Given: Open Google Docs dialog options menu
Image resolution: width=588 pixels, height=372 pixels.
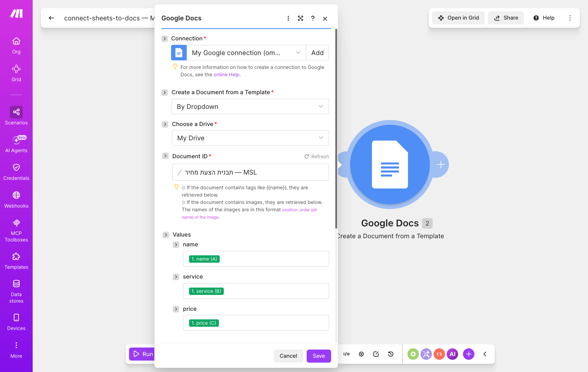Looking at the screenshot, I should pyautogui.click(x=288, y=18).
